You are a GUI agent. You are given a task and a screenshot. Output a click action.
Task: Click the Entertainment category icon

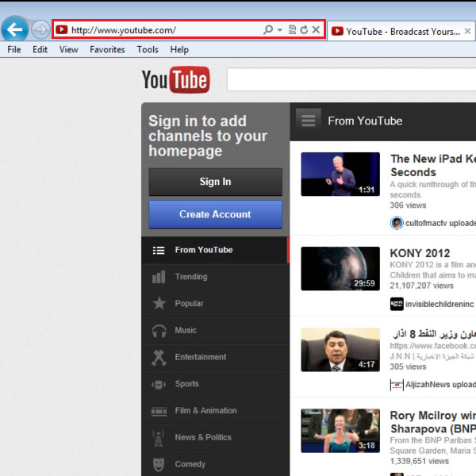159,357
